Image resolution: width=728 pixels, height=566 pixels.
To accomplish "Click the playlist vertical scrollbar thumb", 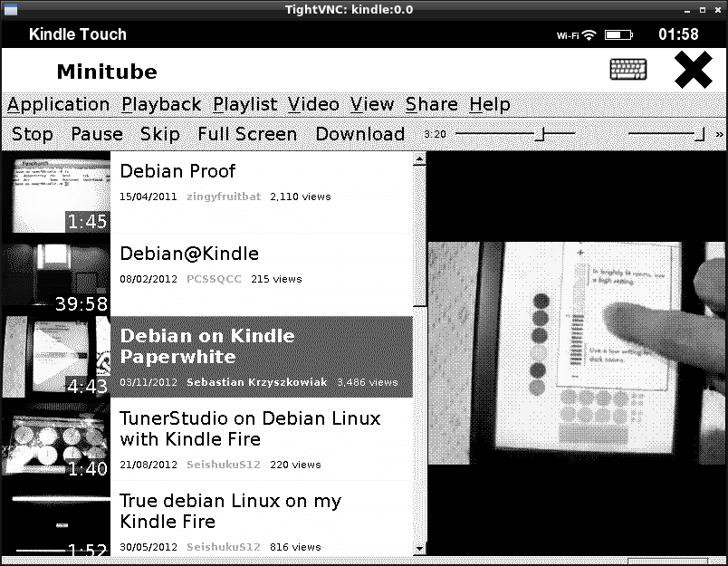I will coord(419,236).
